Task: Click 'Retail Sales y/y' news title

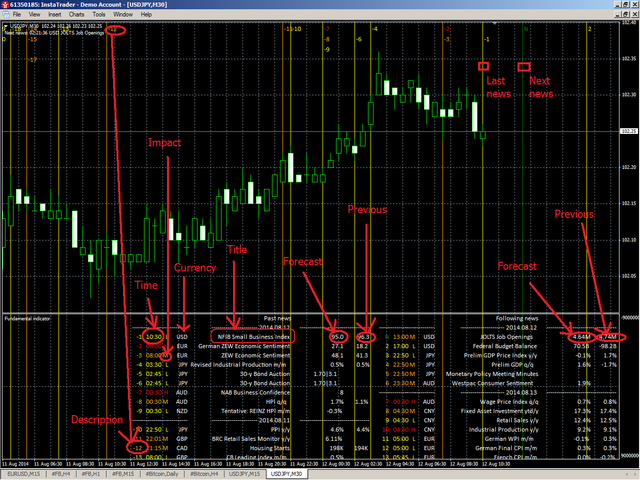Action: pyautogui.click(x=518, y=420)
